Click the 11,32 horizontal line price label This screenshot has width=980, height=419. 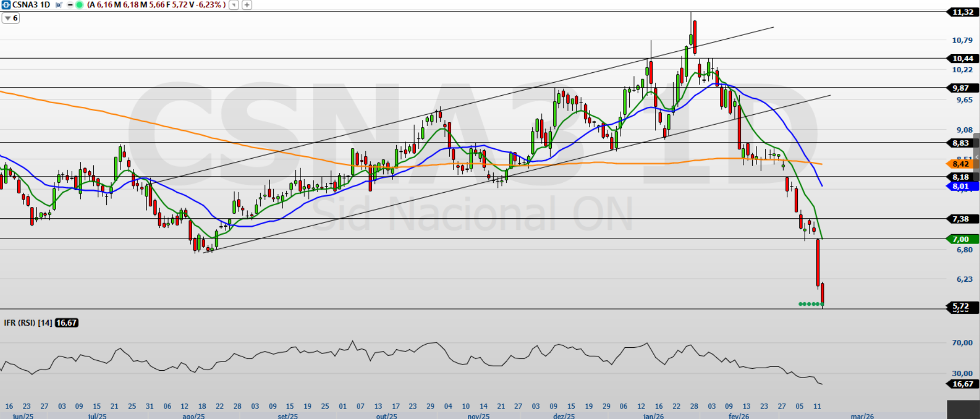click(x=962, y=12)
